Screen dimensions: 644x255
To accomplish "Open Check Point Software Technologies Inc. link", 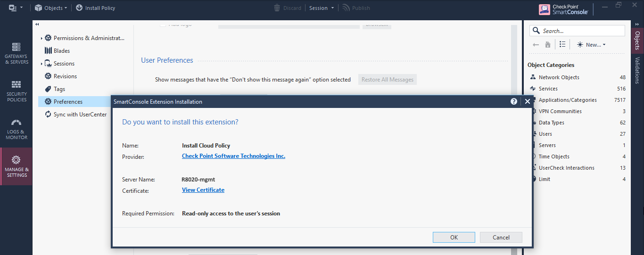I will click(233, 156).
